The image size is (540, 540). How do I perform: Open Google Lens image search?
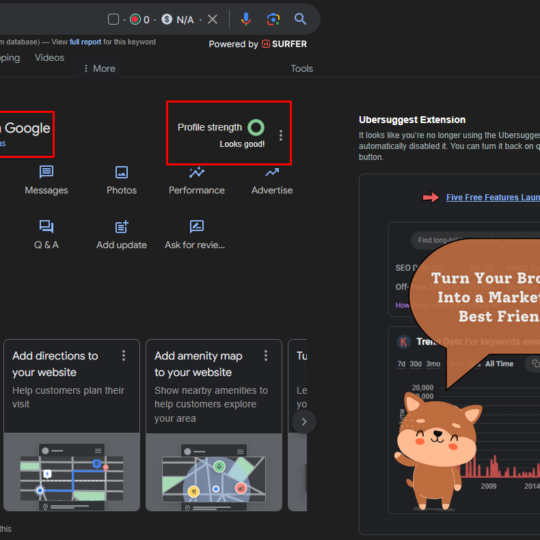point(273,19)
